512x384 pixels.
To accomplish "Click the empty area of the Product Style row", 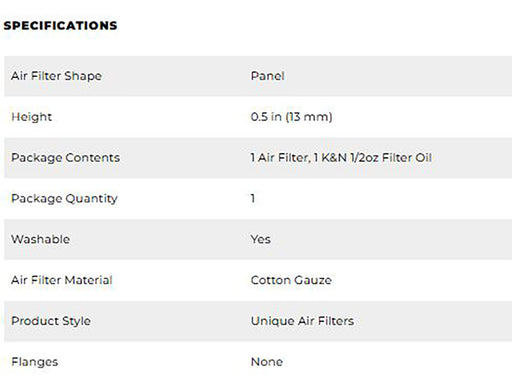I will point(433,321).
